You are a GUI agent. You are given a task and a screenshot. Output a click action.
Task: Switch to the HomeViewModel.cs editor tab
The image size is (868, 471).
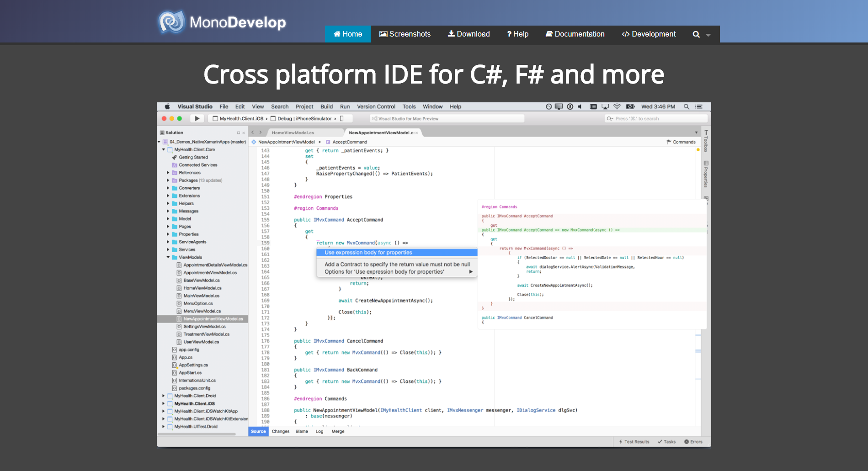tap(293, 132)
